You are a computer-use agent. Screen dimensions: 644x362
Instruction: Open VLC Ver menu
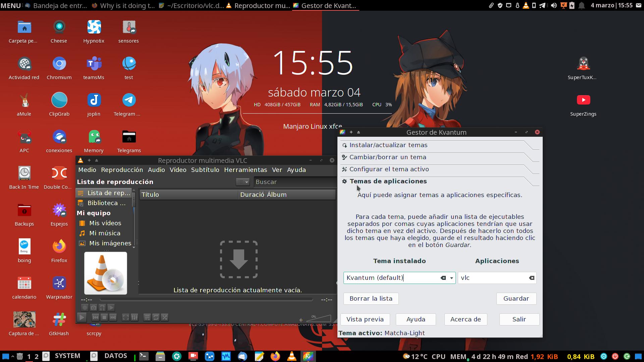coord(277,170)
